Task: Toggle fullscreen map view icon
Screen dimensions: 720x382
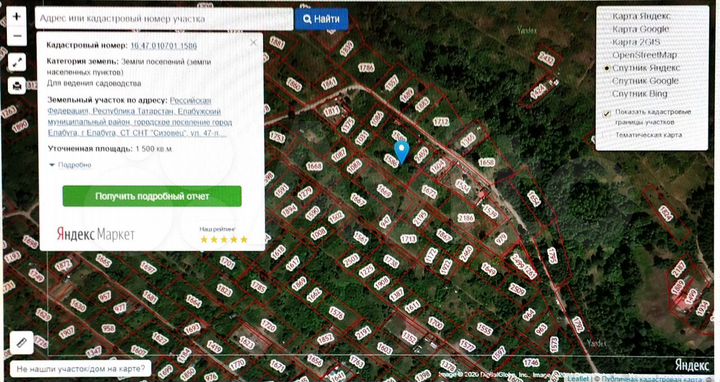Action: 17,62
